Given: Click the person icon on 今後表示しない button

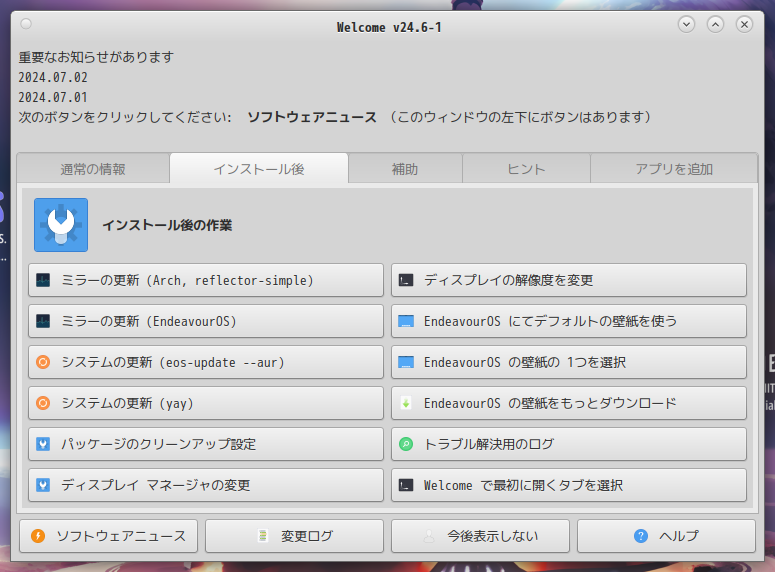Looking at the screenshot, I should tap(429, 536).
